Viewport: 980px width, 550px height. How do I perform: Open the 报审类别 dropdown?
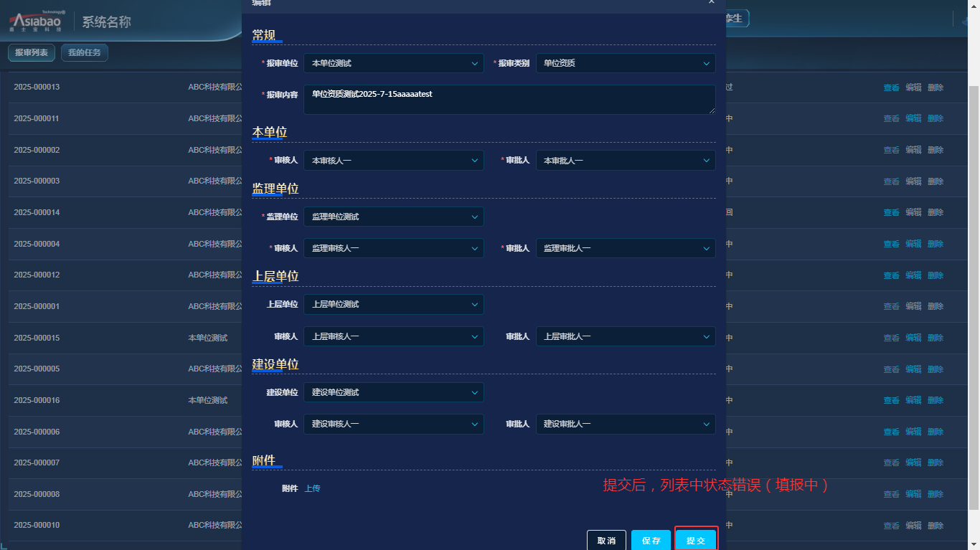coord(626,63)
